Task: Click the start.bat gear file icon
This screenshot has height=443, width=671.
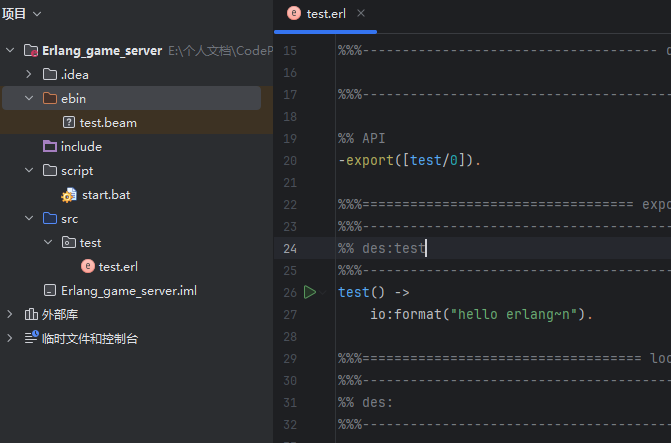Action: pyautogui.click(x=68, y=195)
